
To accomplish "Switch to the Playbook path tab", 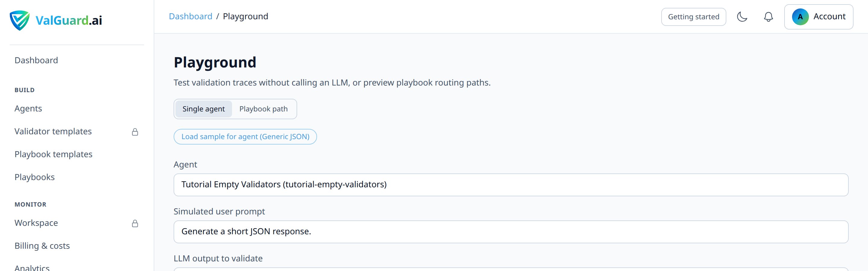I will [263, 109].
